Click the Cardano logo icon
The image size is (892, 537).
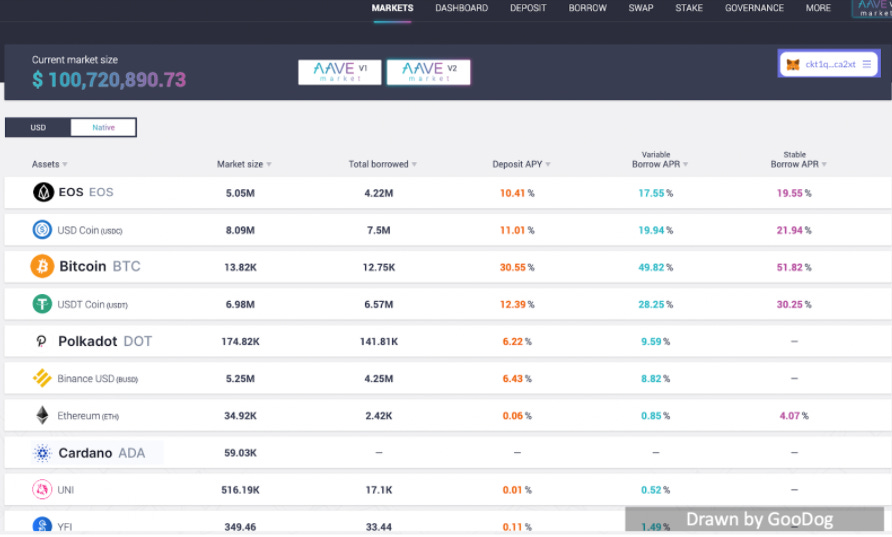(x=42, y=453)
